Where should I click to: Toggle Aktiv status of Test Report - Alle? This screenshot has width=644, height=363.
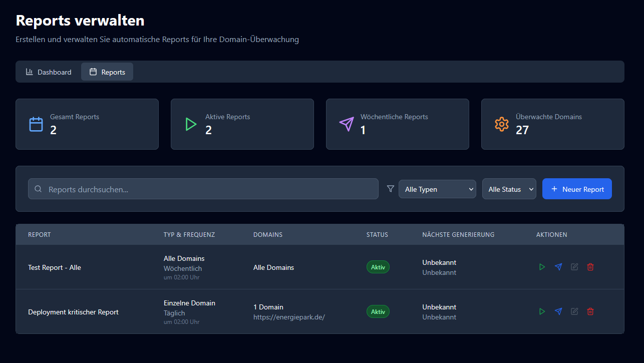378,267
